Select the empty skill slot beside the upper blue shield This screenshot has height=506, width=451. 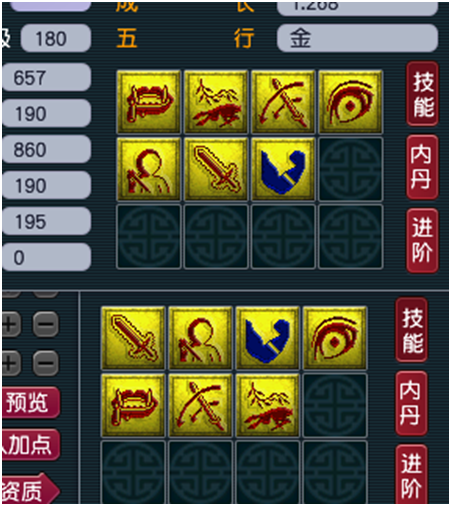pyautogui.click(x=350, y=169)
